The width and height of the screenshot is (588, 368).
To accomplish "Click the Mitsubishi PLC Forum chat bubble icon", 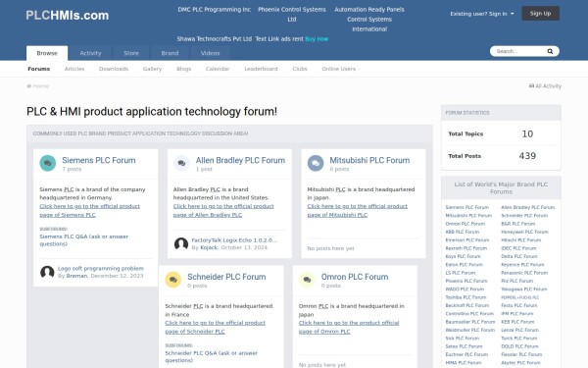I will click(x=316, y=163).
